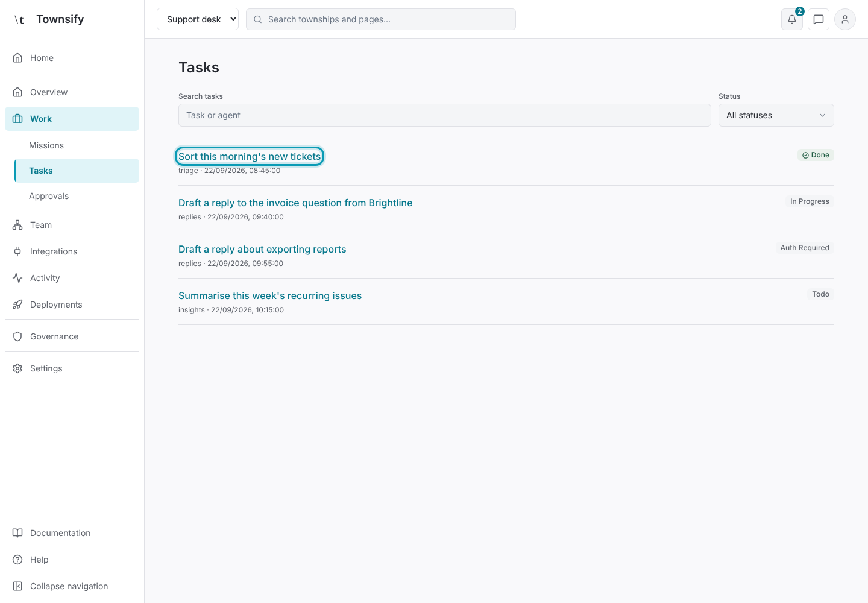Click the Townsify logo icon
Image resolution: width=868 pixels, height=603 pixels.
tap(19, 19)
